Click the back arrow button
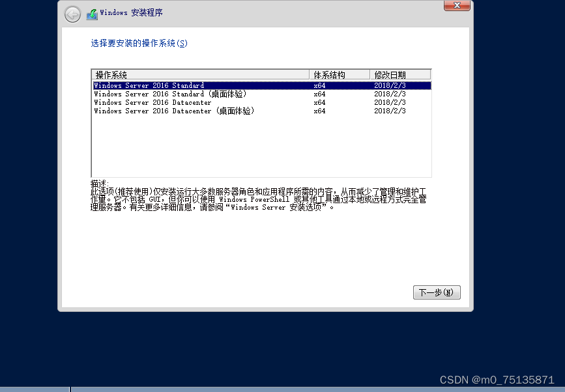565x392 pixels. (x=72, y=14)
